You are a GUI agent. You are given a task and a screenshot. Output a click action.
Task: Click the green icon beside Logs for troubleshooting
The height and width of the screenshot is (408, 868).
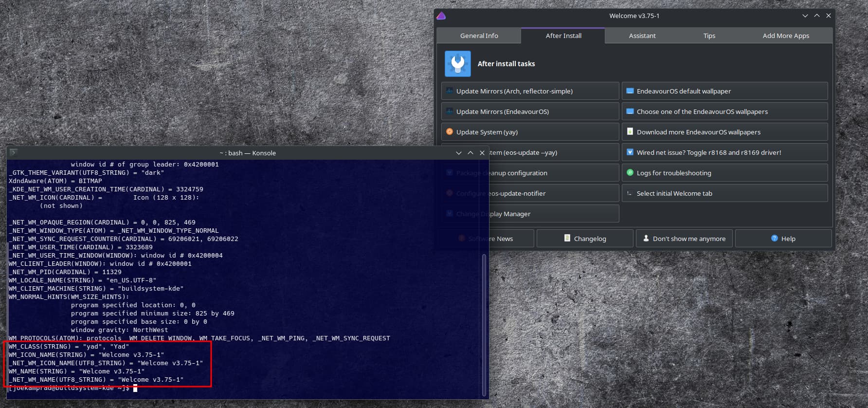pos(630,173)
